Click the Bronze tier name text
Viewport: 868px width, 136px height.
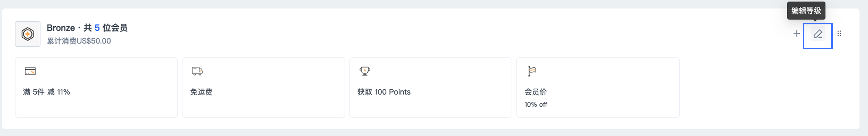click(61, 28)
